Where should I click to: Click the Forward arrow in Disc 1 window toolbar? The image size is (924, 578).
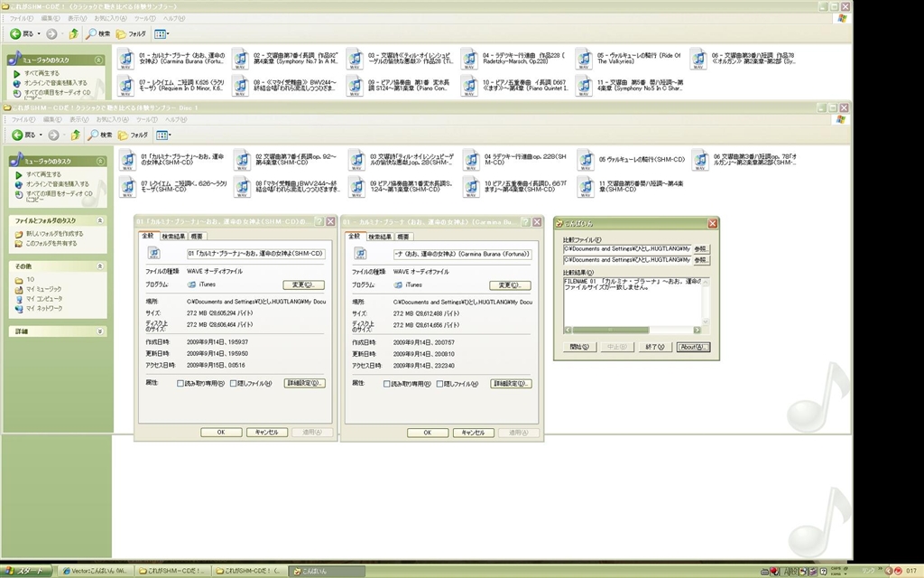(x=53, y=135)
